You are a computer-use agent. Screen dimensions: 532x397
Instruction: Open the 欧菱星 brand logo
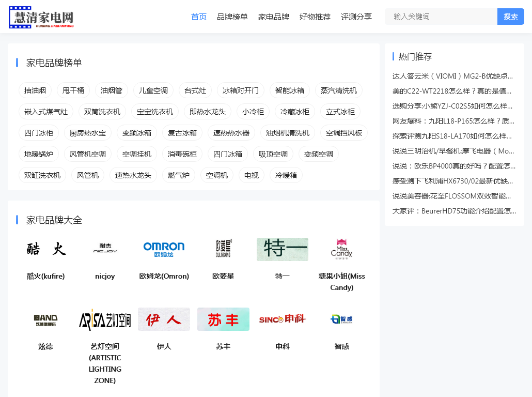click(x=223, y=249)
